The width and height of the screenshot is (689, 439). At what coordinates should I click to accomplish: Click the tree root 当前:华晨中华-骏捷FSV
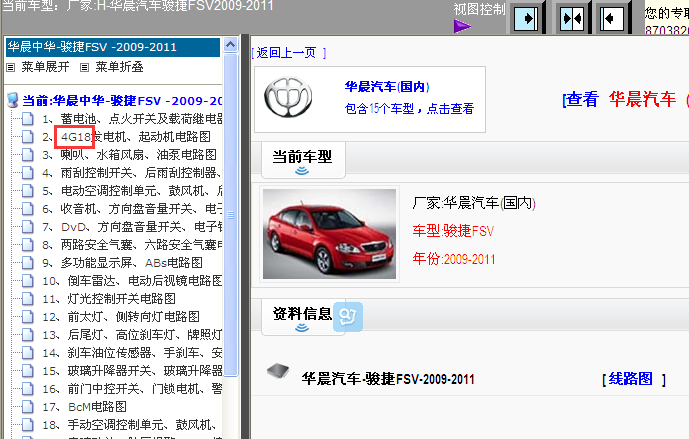[122, 101]
